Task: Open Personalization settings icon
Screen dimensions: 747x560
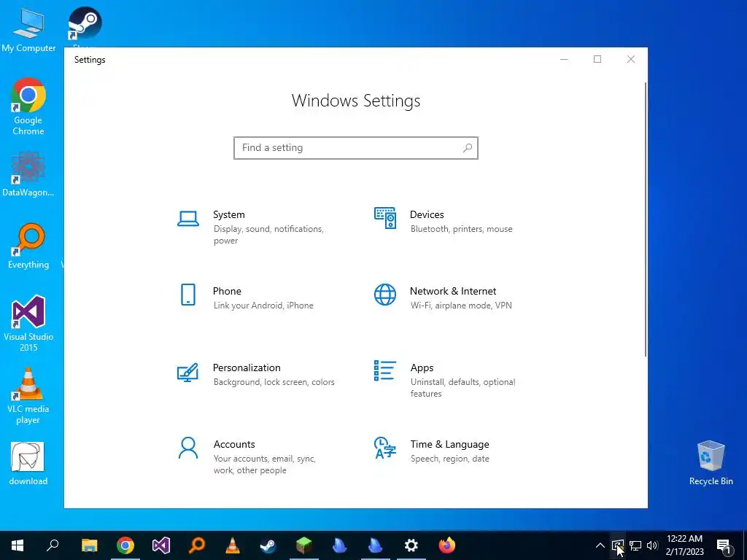Action: coord(187,373)
